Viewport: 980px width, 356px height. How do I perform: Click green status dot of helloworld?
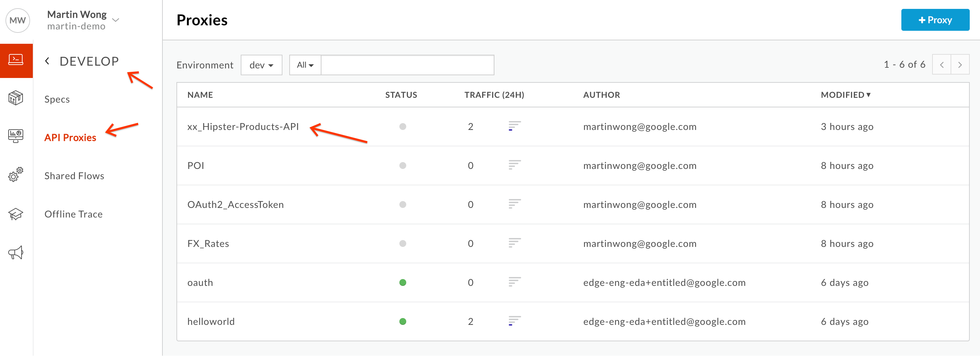coord(402,321)
